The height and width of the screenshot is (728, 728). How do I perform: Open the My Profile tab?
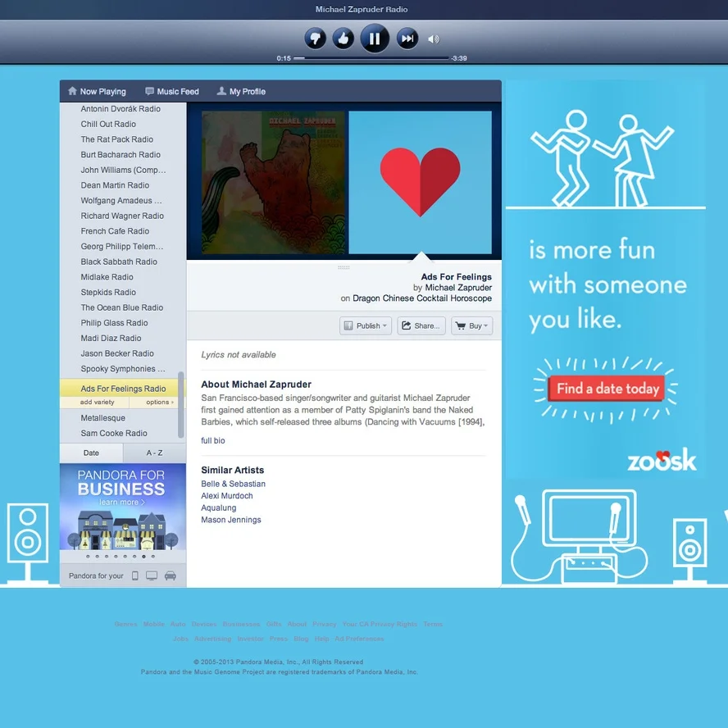click(241, 92)
